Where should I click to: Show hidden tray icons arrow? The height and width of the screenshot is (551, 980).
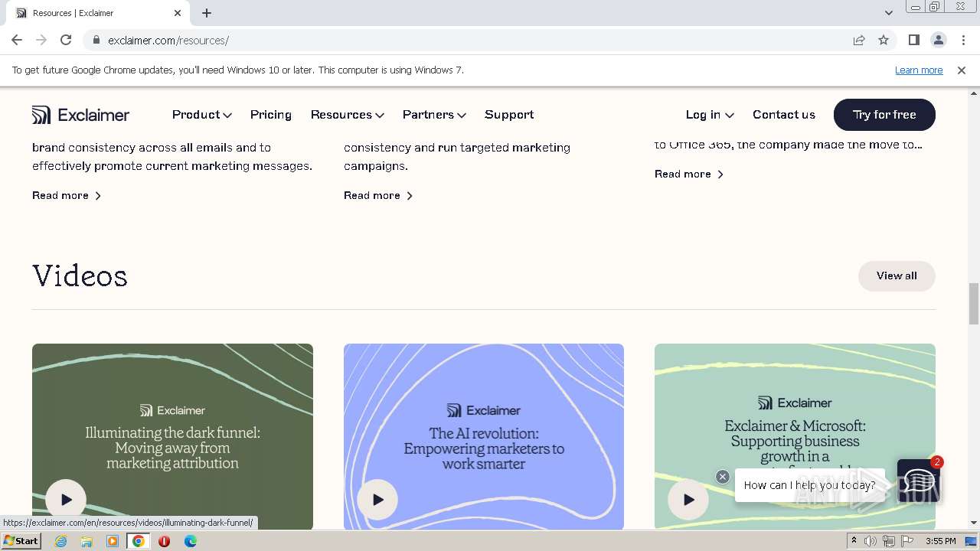click(854, 541)
